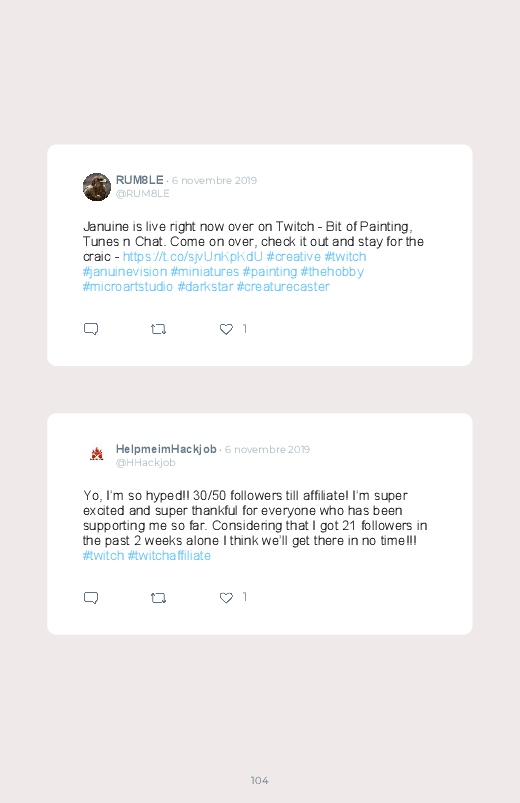
Task: Open the t.co/sjvUnKpKdU link
Action: [x=193, y=257]
